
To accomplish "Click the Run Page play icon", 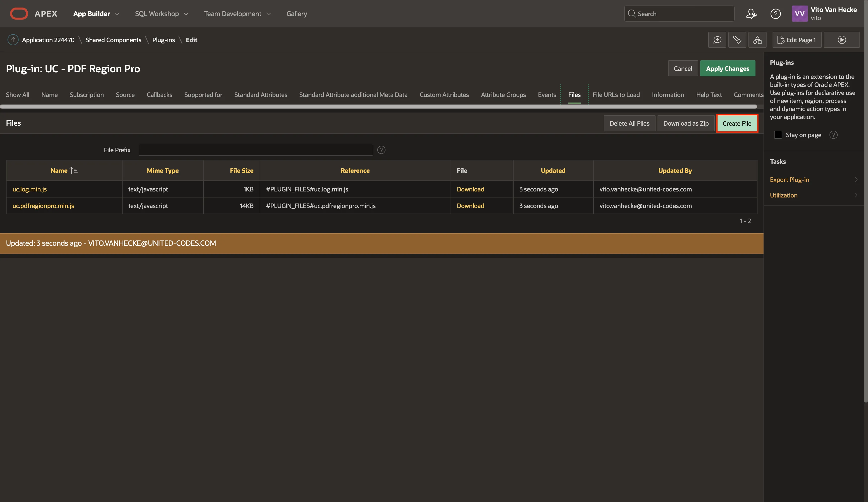I will click(x=841, y=40).
